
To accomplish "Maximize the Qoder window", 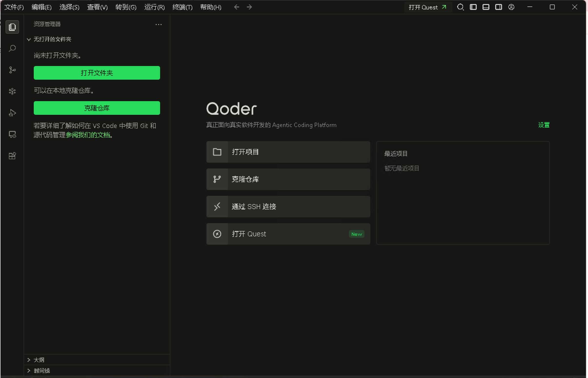I will pyautogui.click(x=552, y=7).
